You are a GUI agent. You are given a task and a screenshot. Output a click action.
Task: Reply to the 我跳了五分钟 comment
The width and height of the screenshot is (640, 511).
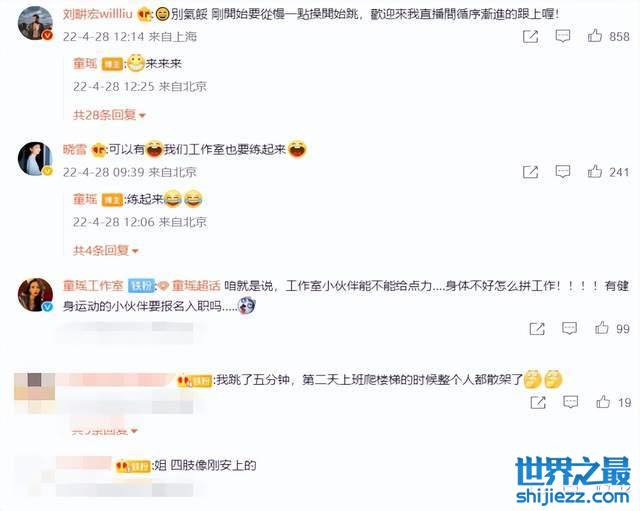(x=570, y=402)
